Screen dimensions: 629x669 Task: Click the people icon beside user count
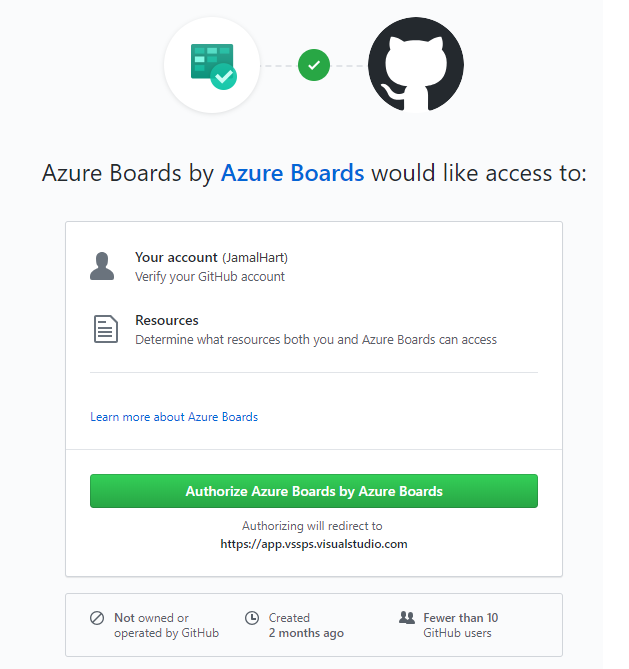[406, 618]
